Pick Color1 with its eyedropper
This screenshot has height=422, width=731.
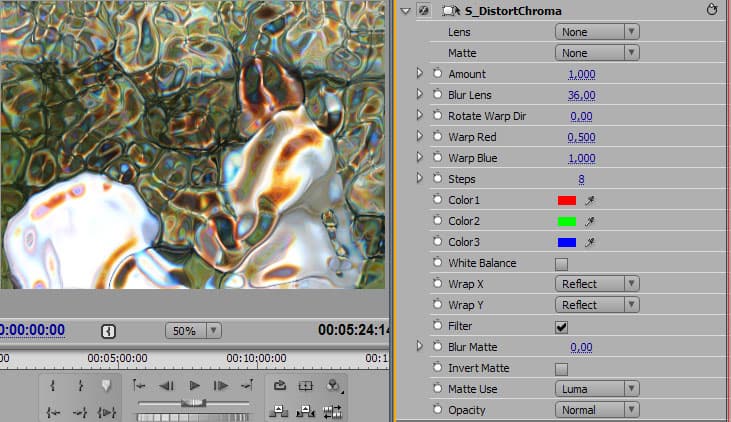coord(591,200)
